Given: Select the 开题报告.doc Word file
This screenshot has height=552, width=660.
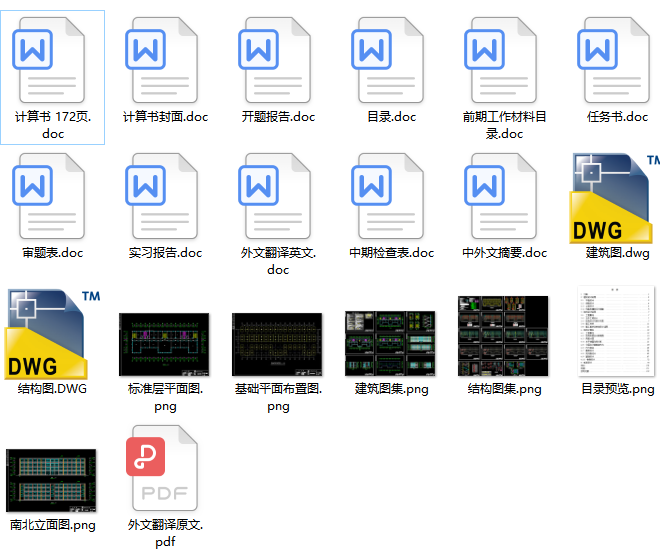Looking at the screenshot, I should click(x=278, y=62).
